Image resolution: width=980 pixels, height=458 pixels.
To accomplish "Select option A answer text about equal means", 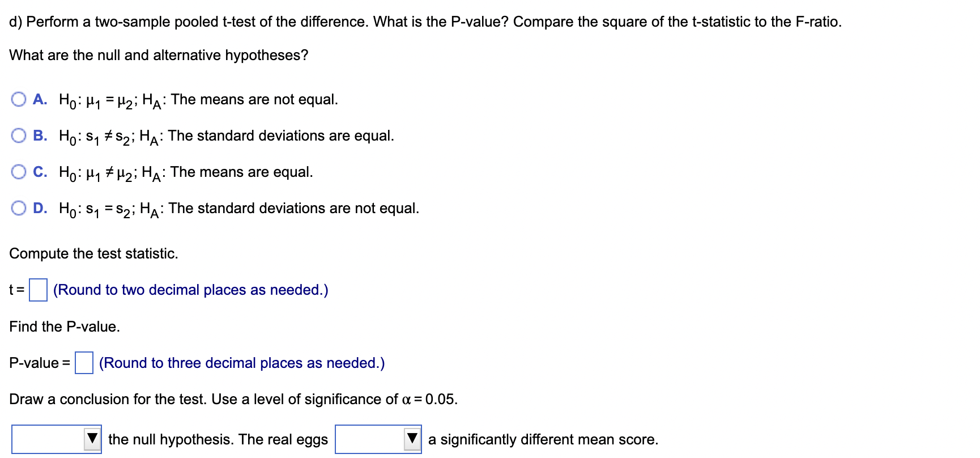I will (x=198, y=99).
